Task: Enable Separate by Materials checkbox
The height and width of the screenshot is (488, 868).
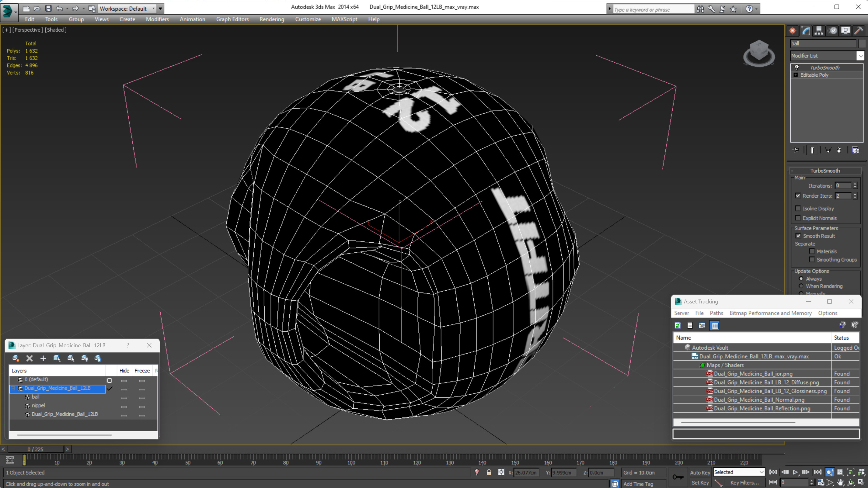Action: coord(812,251)
